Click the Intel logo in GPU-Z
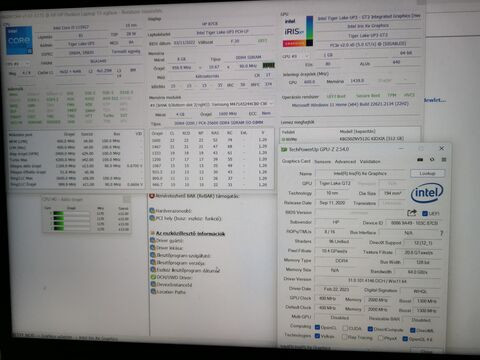The image size is (480, 360). click(427, 193)
